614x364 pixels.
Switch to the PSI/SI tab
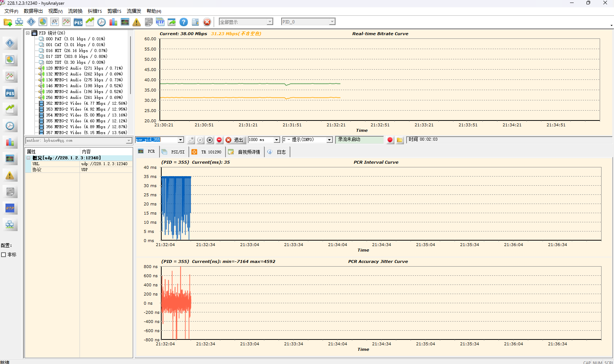pyautogui.click(x=174, y=152)
